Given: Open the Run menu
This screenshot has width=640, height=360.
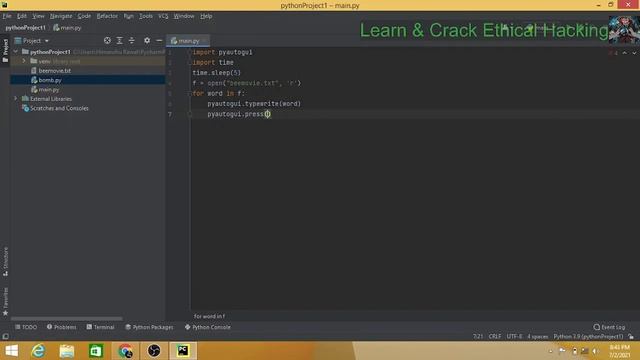Looking at the screenshot, I should click(x=129, y=16).
